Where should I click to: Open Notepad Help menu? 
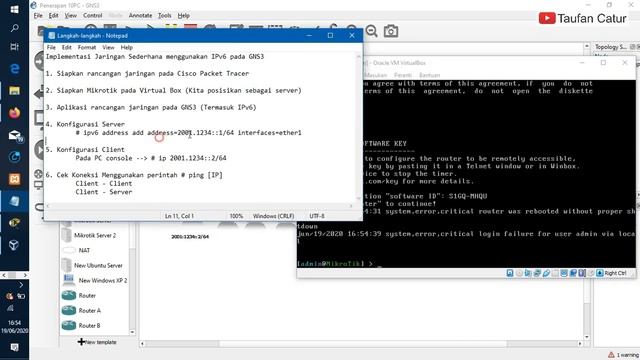127,47
